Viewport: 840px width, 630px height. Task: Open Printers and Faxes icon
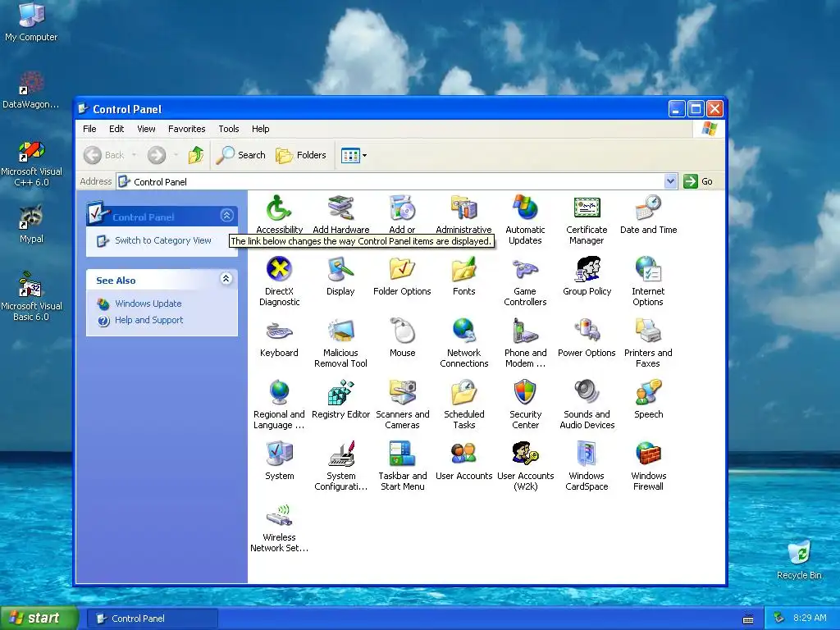click(648, 331)
